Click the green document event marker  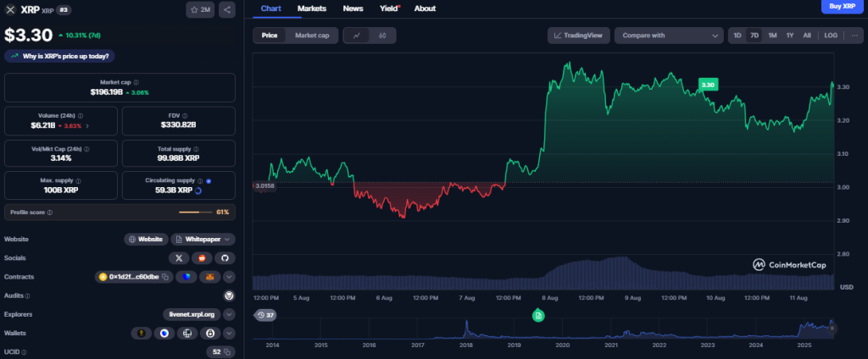[538, 316]
